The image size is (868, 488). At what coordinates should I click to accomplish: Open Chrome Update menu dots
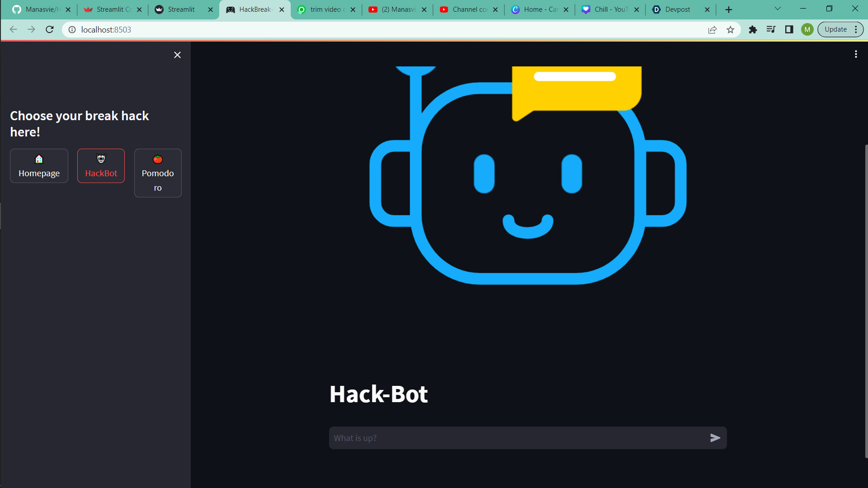[856, 29]
